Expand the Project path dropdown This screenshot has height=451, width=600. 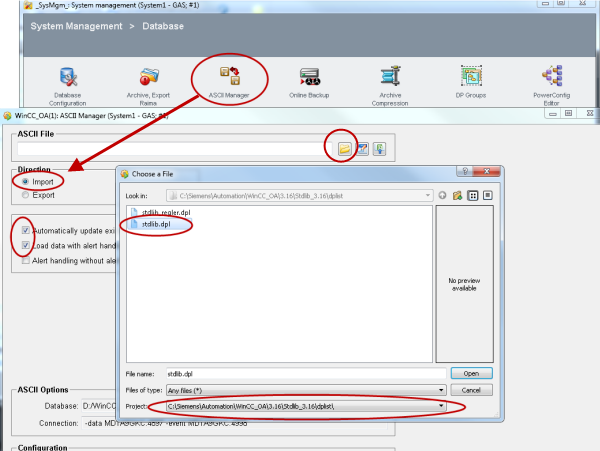[x=440, y=406]
